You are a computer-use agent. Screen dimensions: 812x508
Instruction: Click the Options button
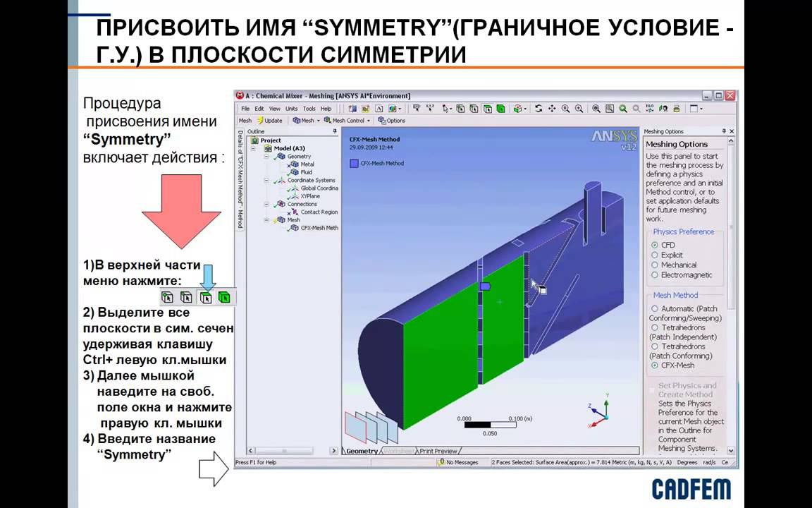[x=392, y=120]
